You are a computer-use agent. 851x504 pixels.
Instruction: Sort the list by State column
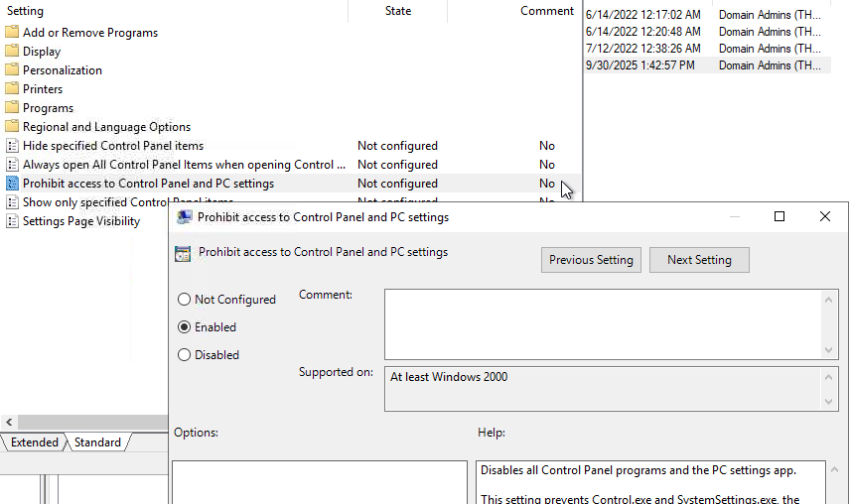[x=398, y=11]
